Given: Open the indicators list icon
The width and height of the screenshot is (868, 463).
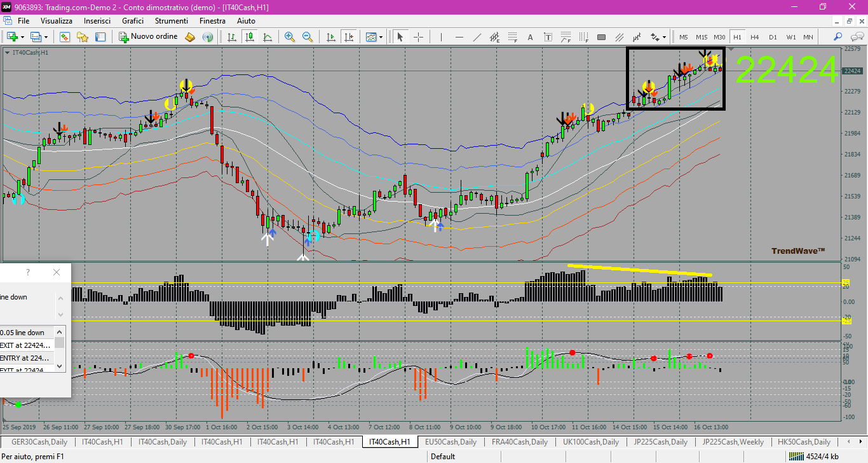Looking at the screenshot, I should coord(371,37).
